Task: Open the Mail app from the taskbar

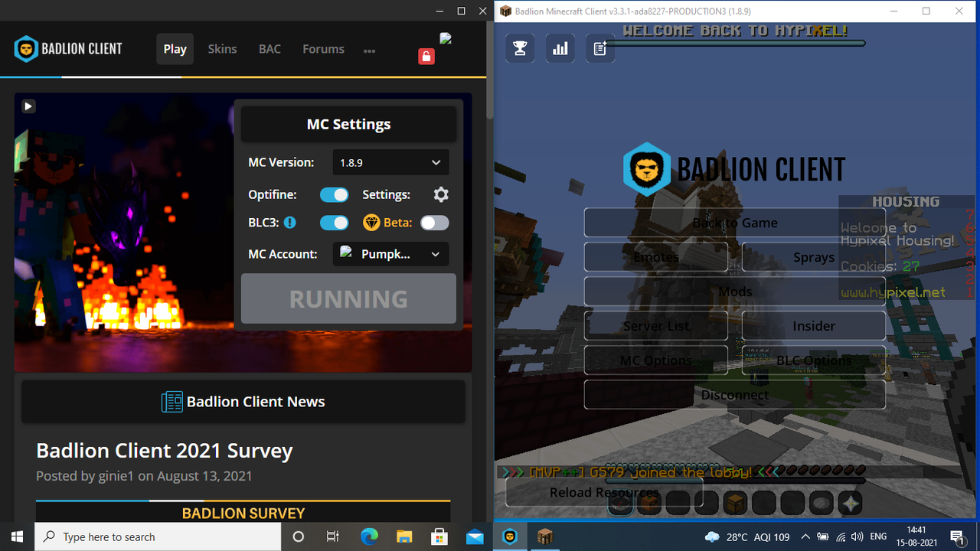Action: [x=475, y=536]
